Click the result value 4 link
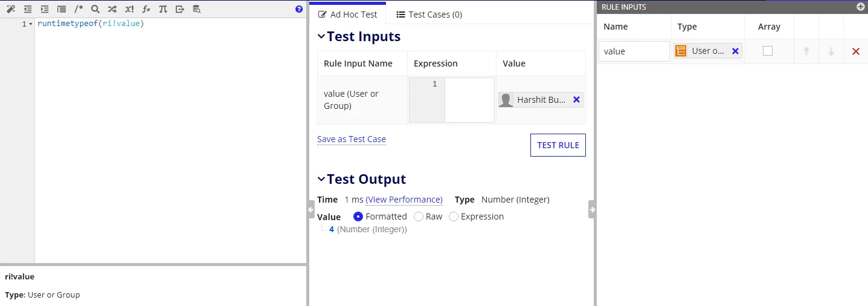The height and width of the screenshot is (306, 868). click(x=332, y=230)
